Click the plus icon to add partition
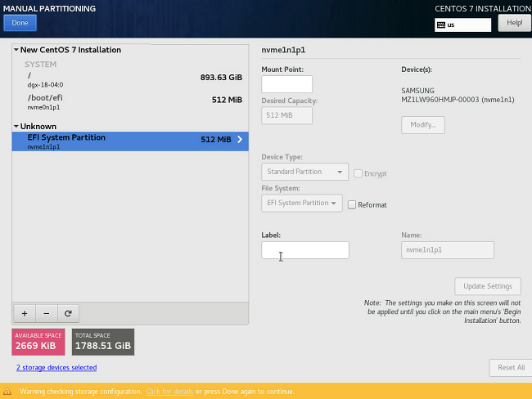 point(24,313)
